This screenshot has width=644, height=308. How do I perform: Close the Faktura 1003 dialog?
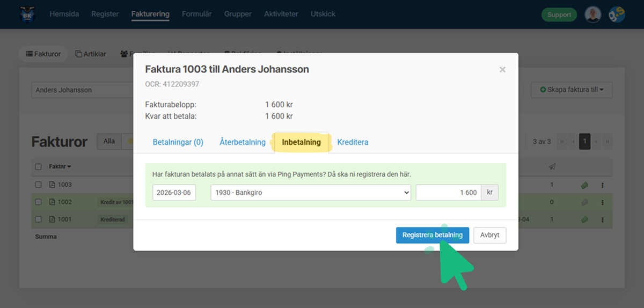click(502, 69)
